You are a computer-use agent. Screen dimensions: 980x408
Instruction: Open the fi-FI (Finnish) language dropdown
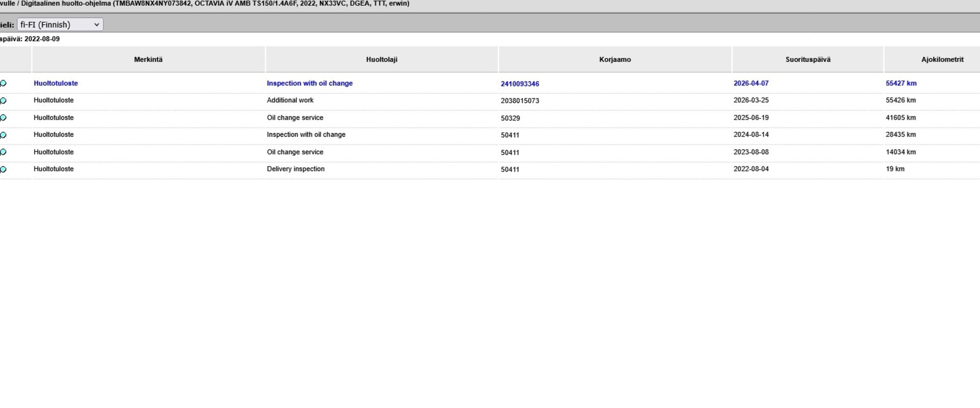coord(60,25)
